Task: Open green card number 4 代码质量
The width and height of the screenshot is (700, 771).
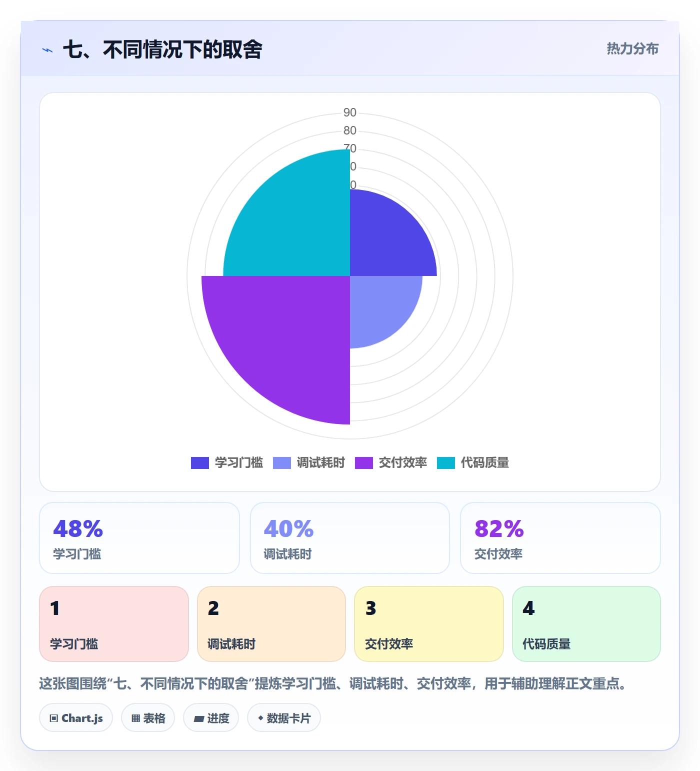Action: (586, 624)
